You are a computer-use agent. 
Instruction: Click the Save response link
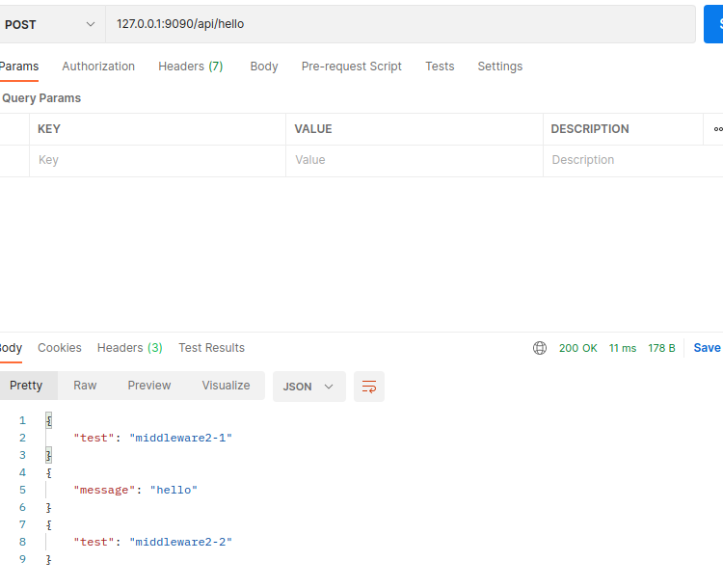pos(707,348)
